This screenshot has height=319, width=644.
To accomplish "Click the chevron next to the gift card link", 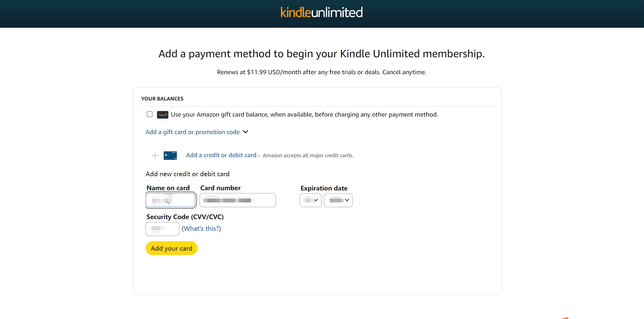I will (245, 132).
